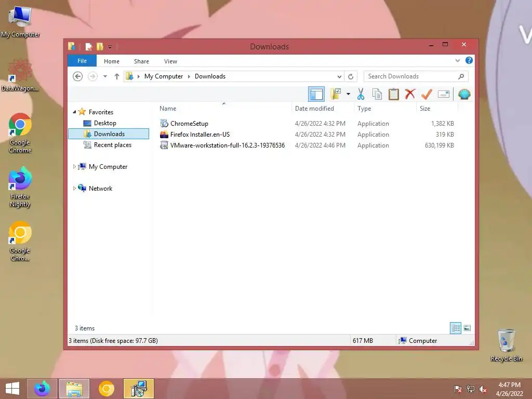Toggle the navigation pane layout button
Image resolution: width=532 pixels, height=399 pixels.
pyautogui.click(x=316, y=95)
